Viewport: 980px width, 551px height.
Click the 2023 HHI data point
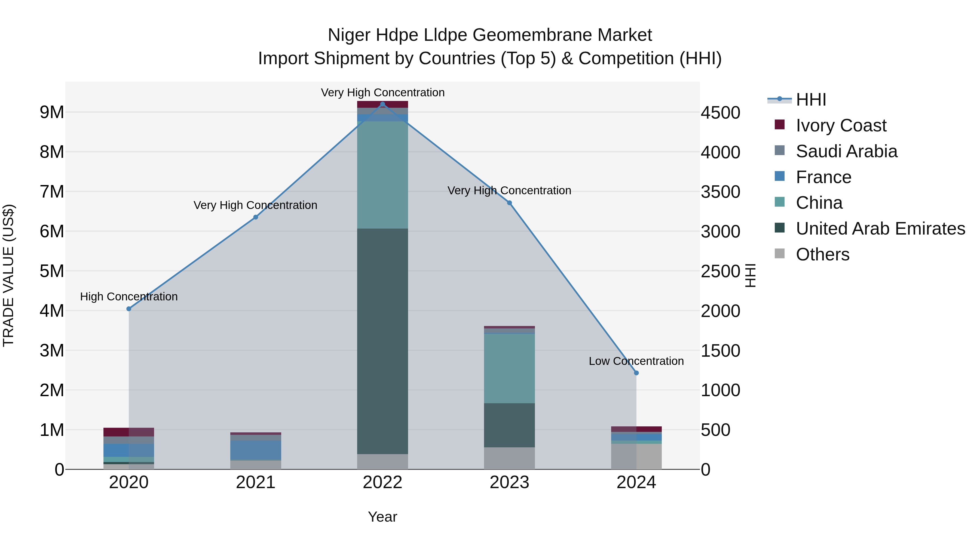point(509,203)
